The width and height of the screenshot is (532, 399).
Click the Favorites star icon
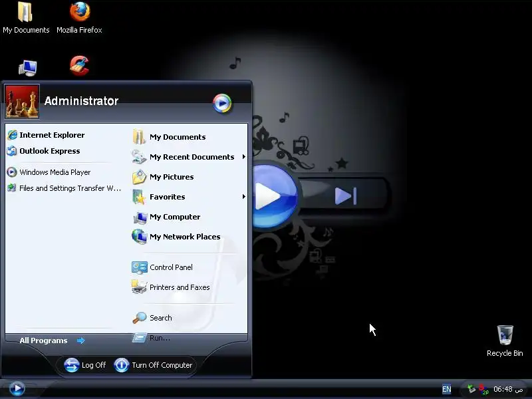[x=139, y=197]
